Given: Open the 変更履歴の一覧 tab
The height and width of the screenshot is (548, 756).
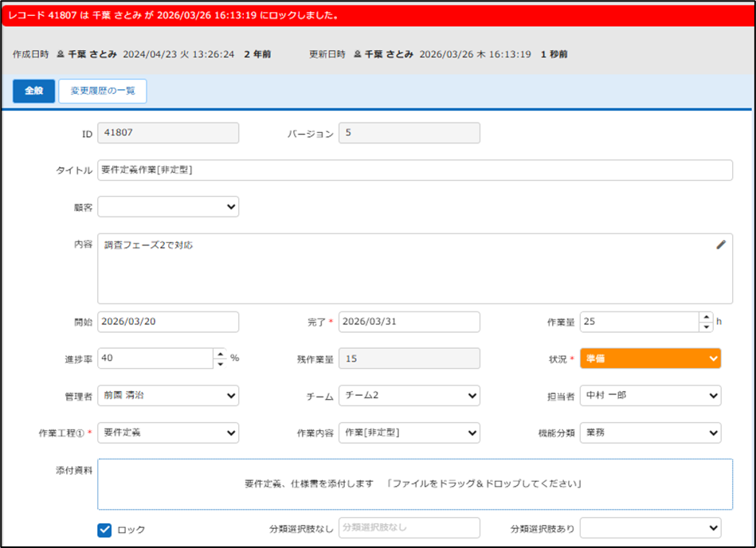Looking at the screenshot, I should coord(103,91).
